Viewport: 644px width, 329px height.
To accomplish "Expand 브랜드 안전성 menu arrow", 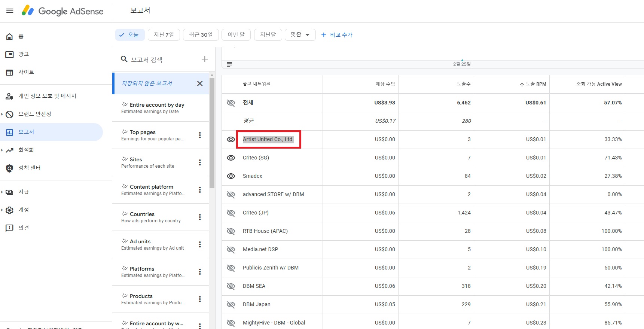I will [2, 114].
